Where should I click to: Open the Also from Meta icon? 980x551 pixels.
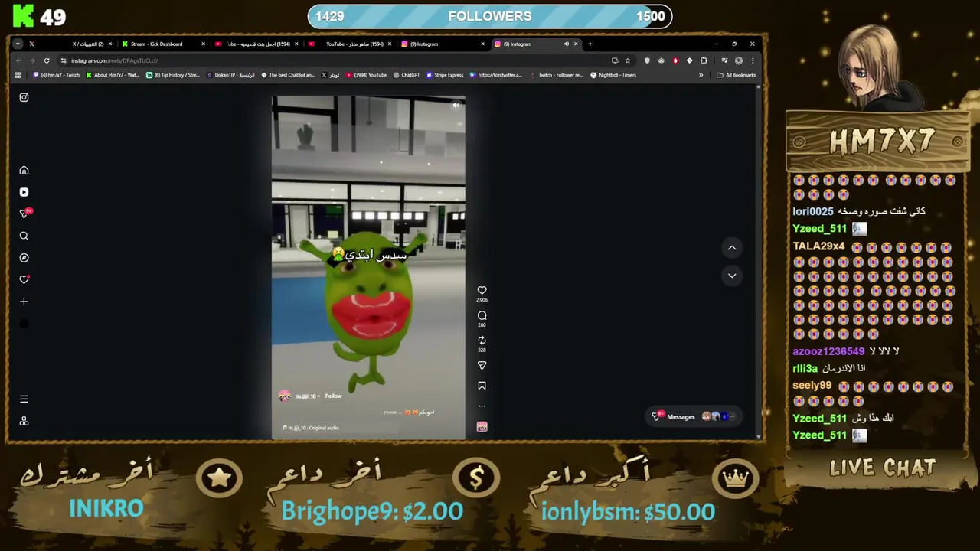pyautogui.click(x=24, y=421)
